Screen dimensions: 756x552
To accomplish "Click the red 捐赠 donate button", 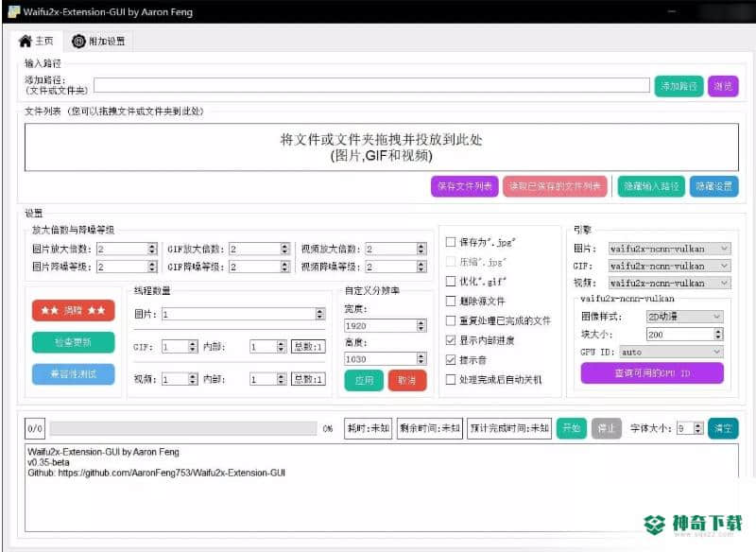I will pos(74,310).
